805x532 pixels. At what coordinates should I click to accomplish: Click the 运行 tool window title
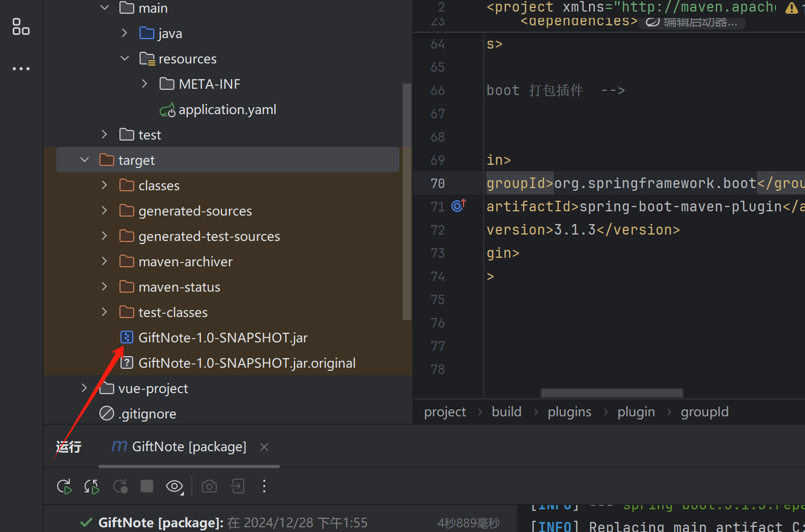pos(69,447)
